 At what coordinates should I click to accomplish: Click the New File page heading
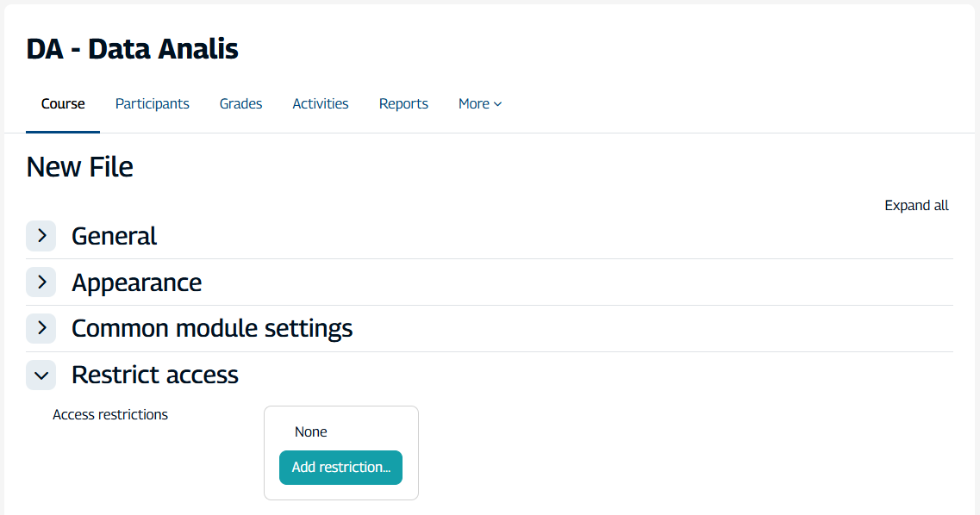point(79,166)
